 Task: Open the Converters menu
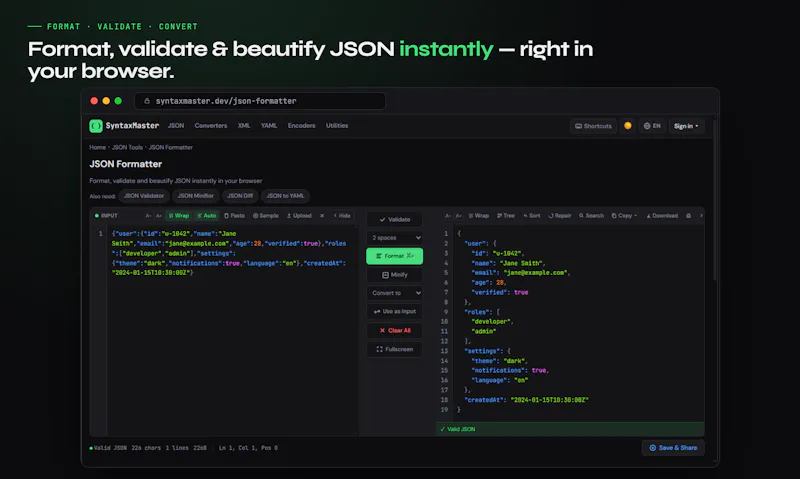[211, 125]
